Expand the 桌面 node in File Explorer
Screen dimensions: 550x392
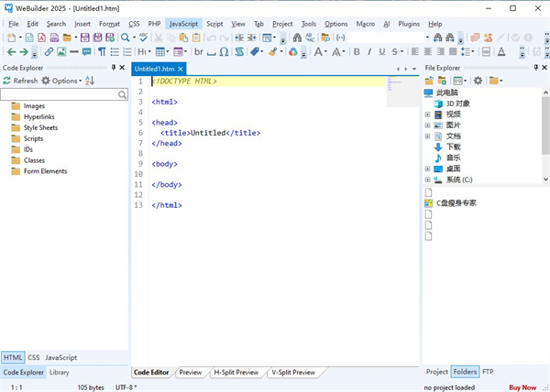(427, 169)
